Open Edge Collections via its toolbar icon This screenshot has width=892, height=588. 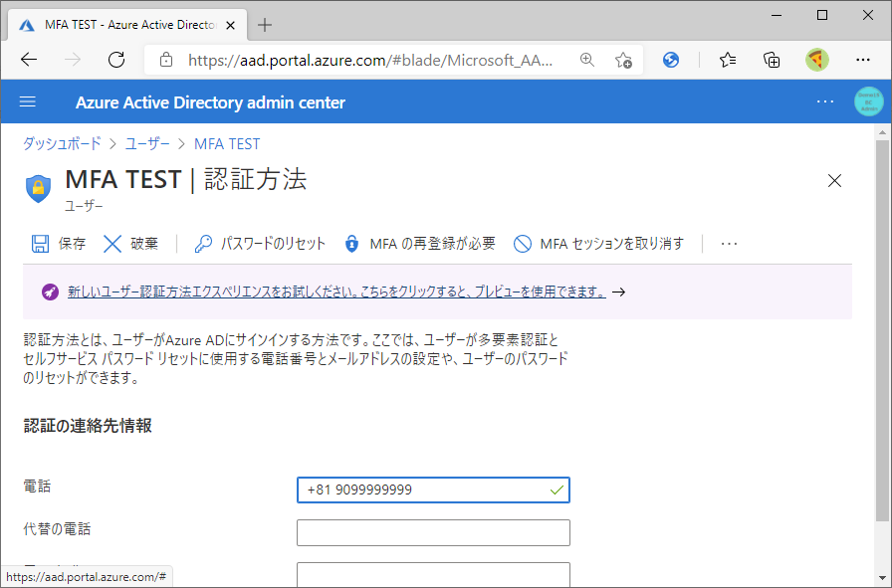click(x=772, y=60)
